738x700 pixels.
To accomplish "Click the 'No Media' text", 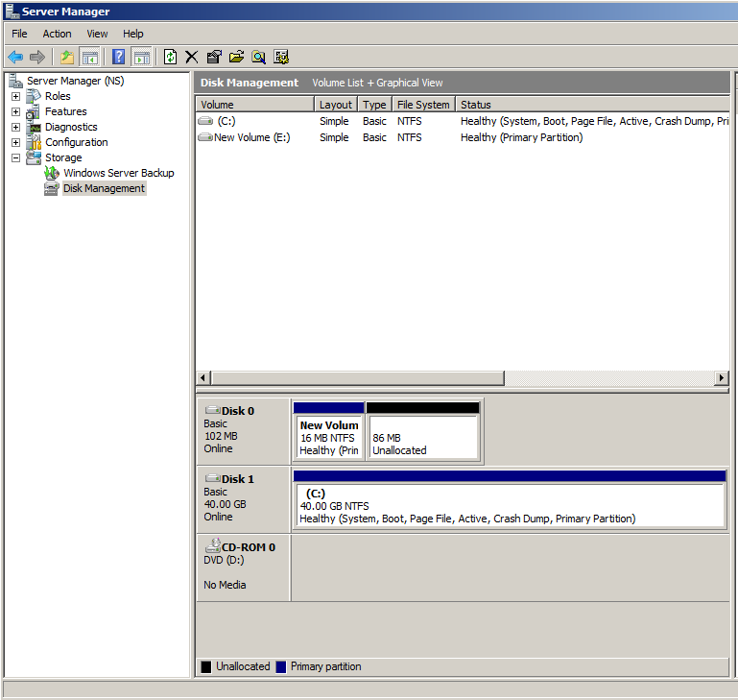I will [225, 585].
